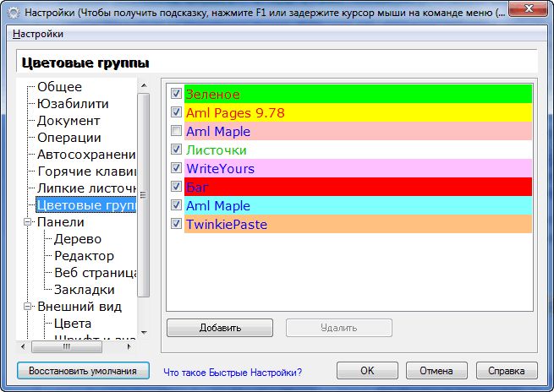The image size is (554, 392).
Task: Open the Дерево panel settings
Action: click(x=78, y=239)
